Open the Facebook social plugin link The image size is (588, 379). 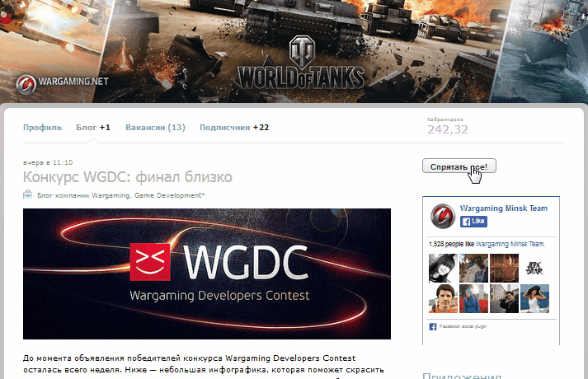463,326
